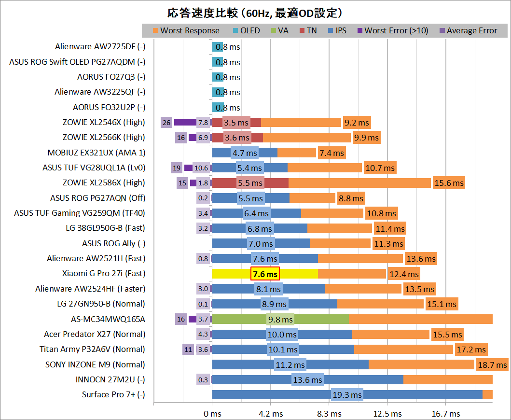Click the Alienware AW3225QF (-) label
Screen dimensions: 511x420
(x=100, y=92)
